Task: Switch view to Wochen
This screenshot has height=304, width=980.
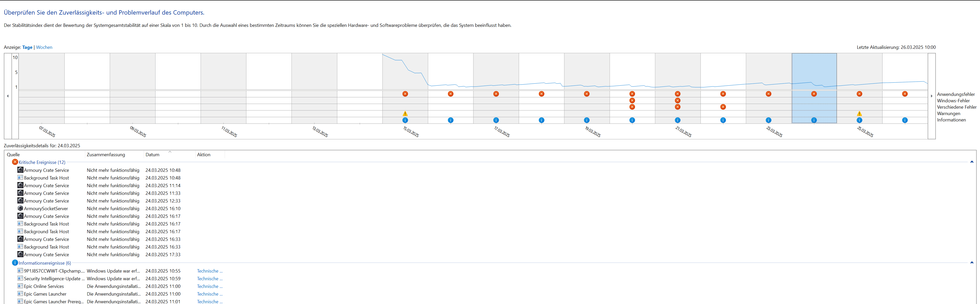Action: coord(44,47)
